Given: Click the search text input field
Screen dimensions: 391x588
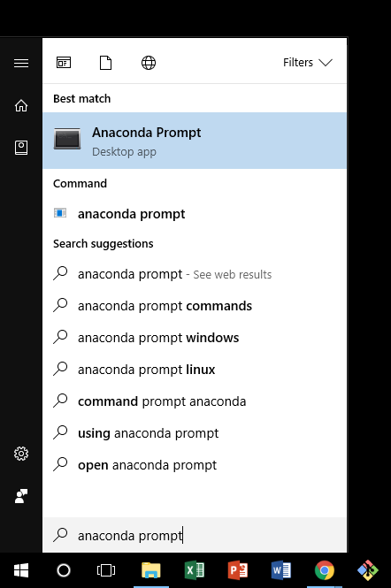Looking at the screenshot, I should 195,535.
